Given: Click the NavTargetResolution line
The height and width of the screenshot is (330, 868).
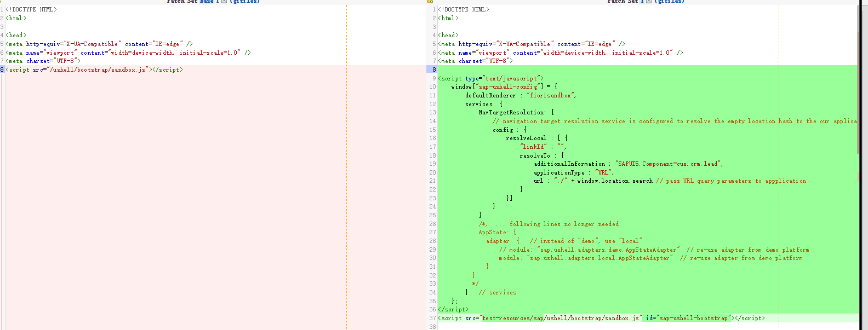Looking at the screenshot, I should [516, 112].
